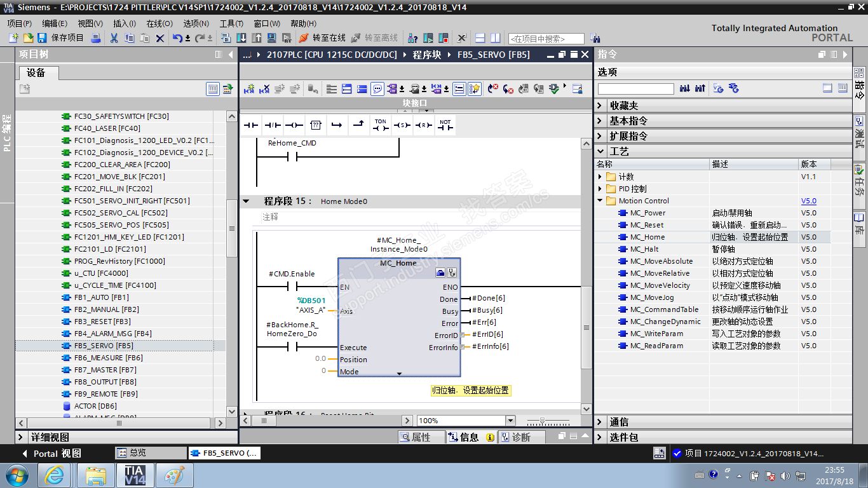Insert a reset coil
Image resolution: width=868 pixels, height=488 pixels.
coord(423,125)
